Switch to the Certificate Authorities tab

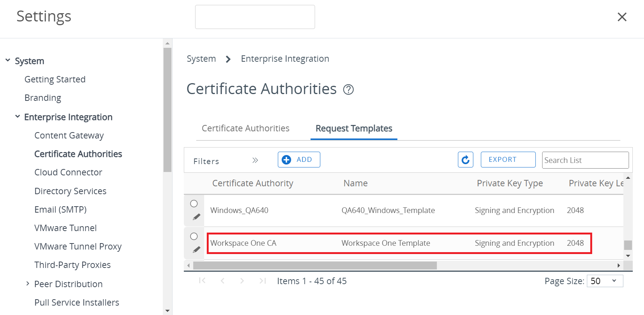[245, 128]
